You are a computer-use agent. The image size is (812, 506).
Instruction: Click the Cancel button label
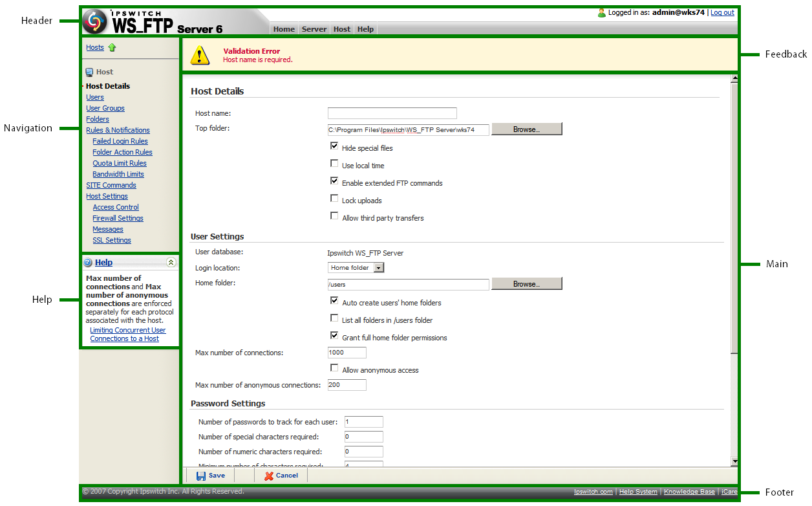point(287,476)
